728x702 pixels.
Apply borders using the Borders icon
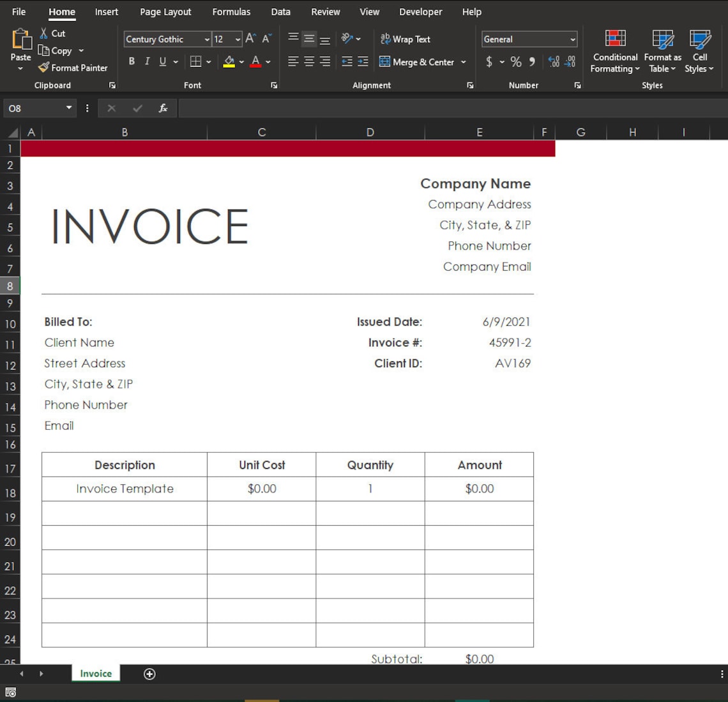coord(195,61)
